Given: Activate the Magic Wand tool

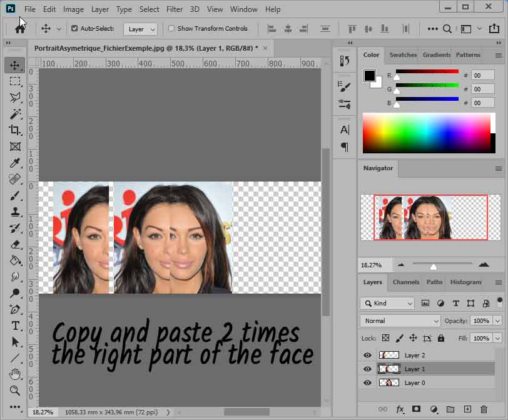Looking at the screenshot, I should click(x=15, y=114).
